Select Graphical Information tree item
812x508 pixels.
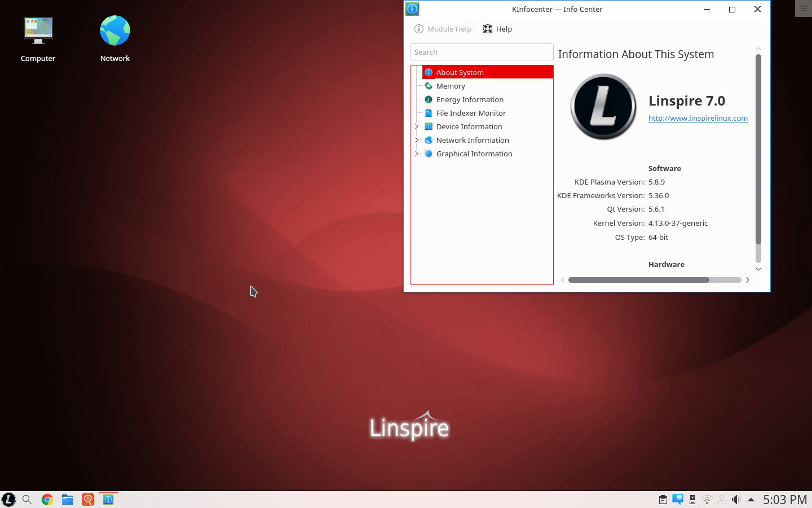[474, 154]
